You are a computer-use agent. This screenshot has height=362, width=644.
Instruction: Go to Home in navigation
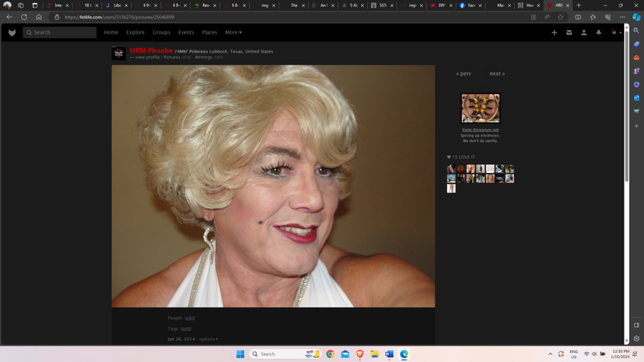click(x=111, y=33)
